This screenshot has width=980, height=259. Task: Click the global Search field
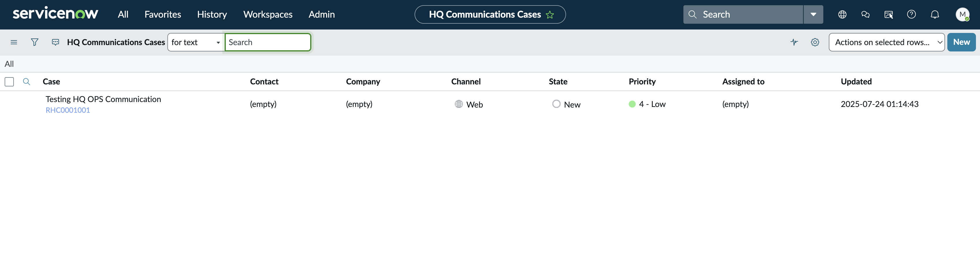[743, 14]
